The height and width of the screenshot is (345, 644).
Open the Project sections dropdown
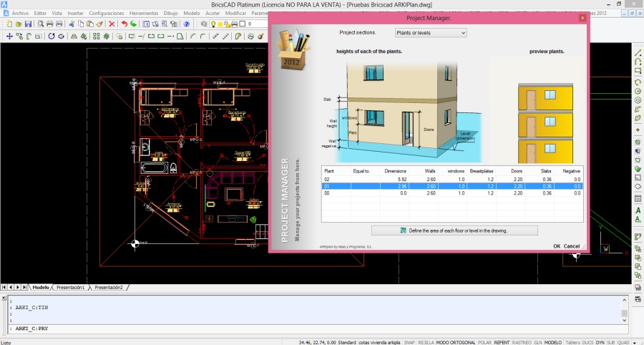431,33
